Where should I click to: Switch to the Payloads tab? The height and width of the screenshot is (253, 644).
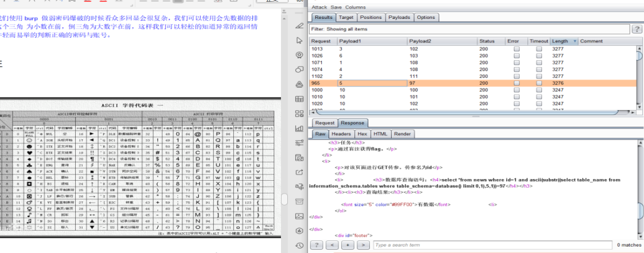point(399,17)
